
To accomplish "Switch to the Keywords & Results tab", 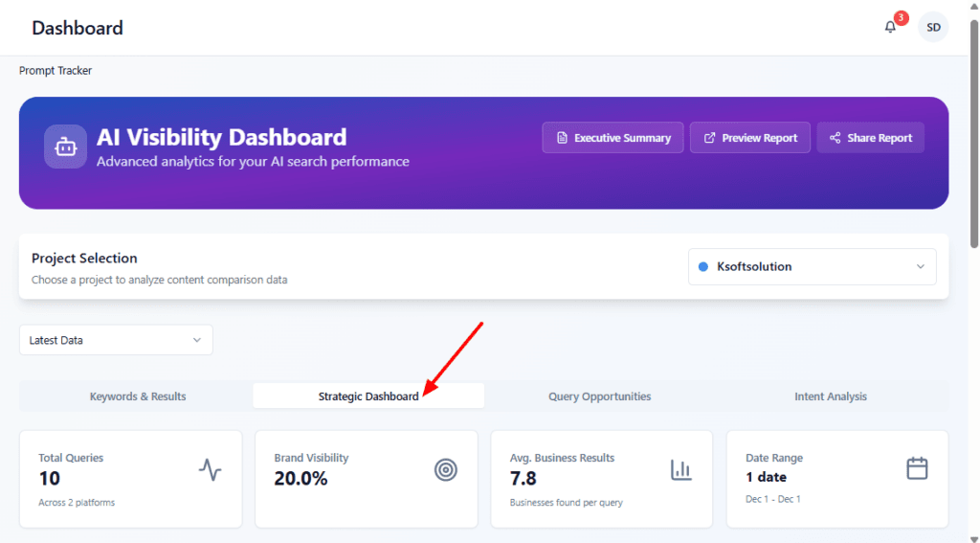I will [138, 396].
